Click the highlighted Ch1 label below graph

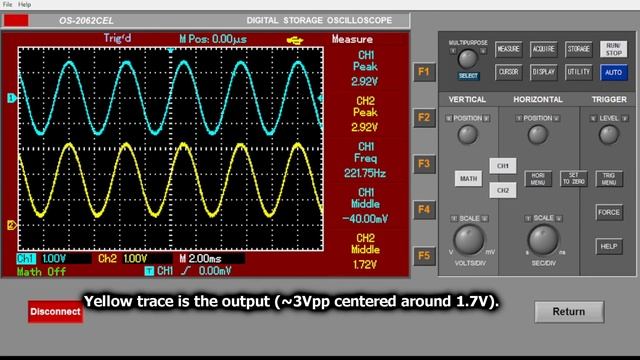[x=26, y=258]
